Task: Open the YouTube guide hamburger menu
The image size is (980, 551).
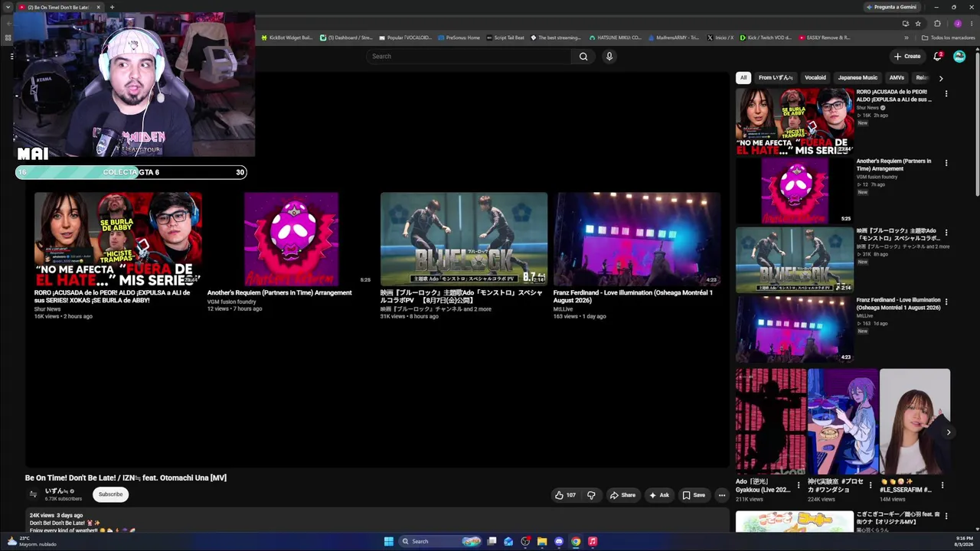Action: (x=11, y=56)
